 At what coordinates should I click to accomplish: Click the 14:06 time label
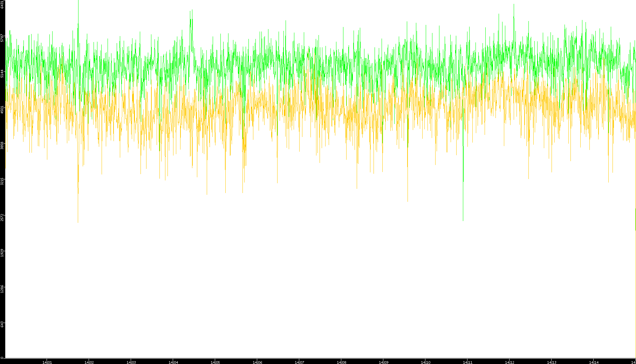coord(257,362)
